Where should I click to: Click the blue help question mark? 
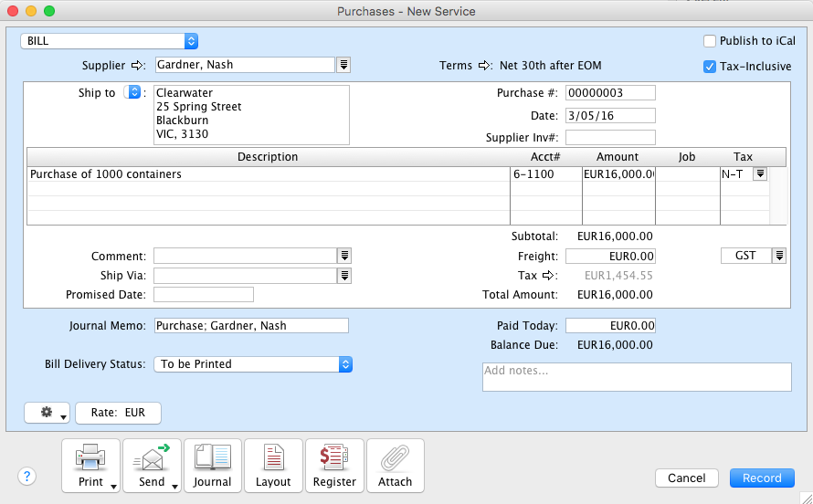click(x=26, y=477)
